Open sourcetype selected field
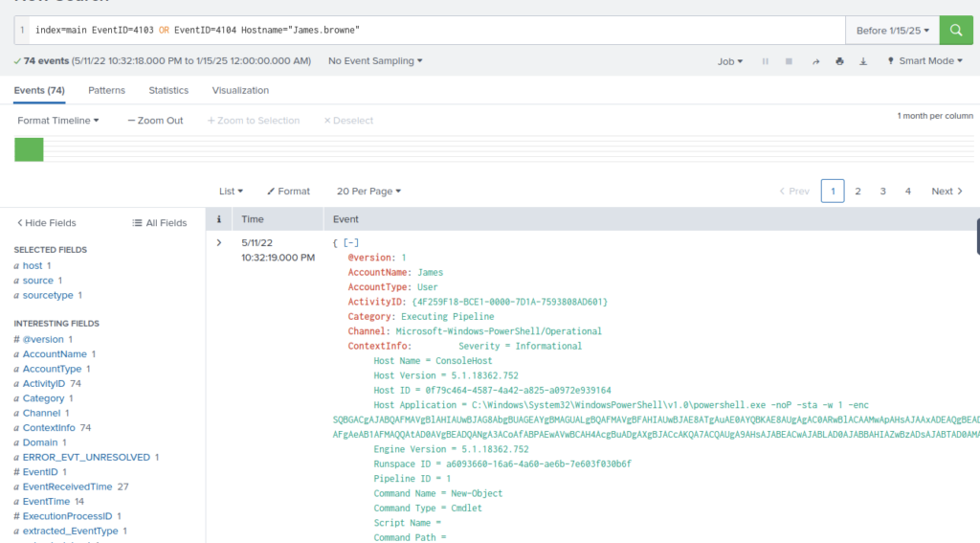980x543 pixels. tap(48, 295)
